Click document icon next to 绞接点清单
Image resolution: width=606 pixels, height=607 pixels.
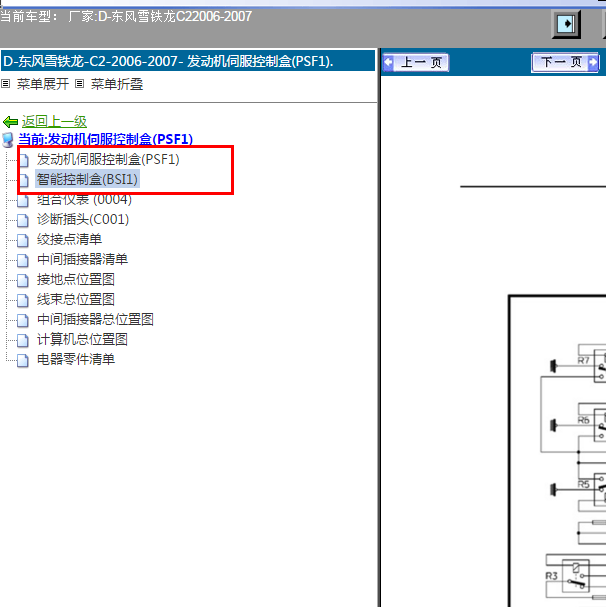click(x=23, y=240)
